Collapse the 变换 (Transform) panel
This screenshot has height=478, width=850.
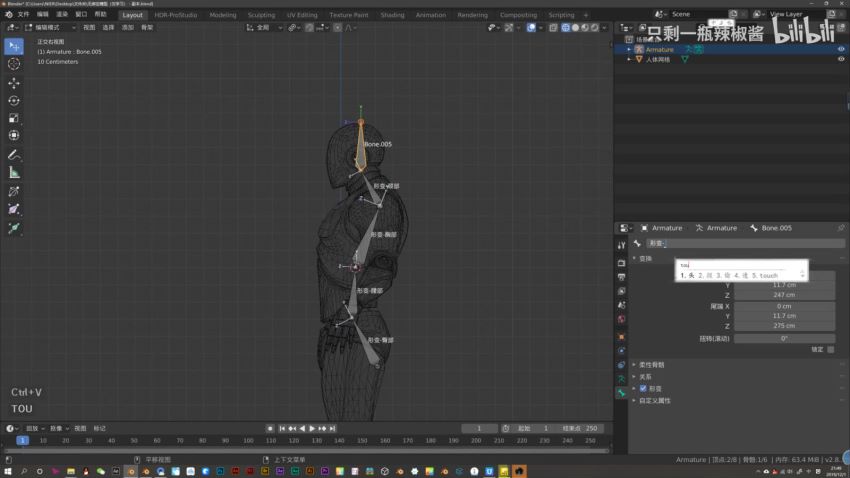(x=643, y=259)
